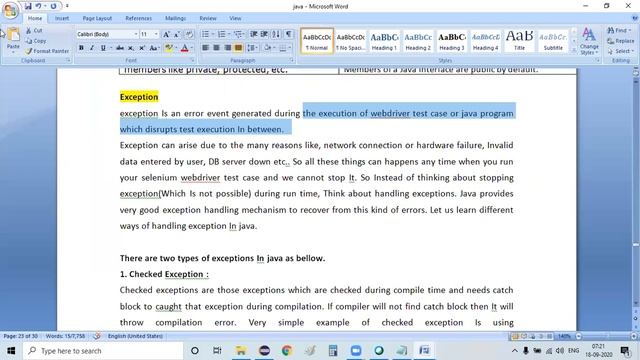Switch to Print Layout view in status bar
Image resolution: width=640 pixels, height=360 pixels.
click(x=515, y=336)
